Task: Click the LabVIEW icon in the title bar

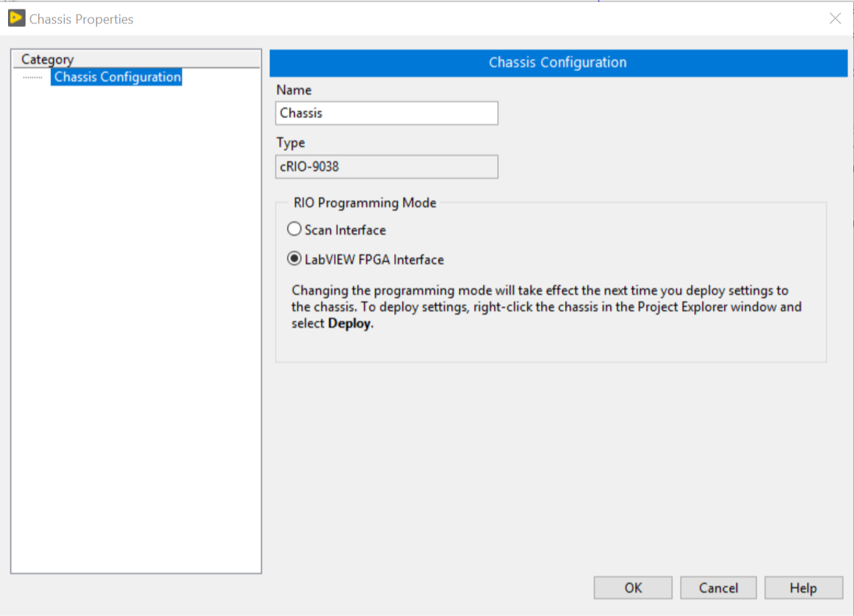Action: click(16, 18)
